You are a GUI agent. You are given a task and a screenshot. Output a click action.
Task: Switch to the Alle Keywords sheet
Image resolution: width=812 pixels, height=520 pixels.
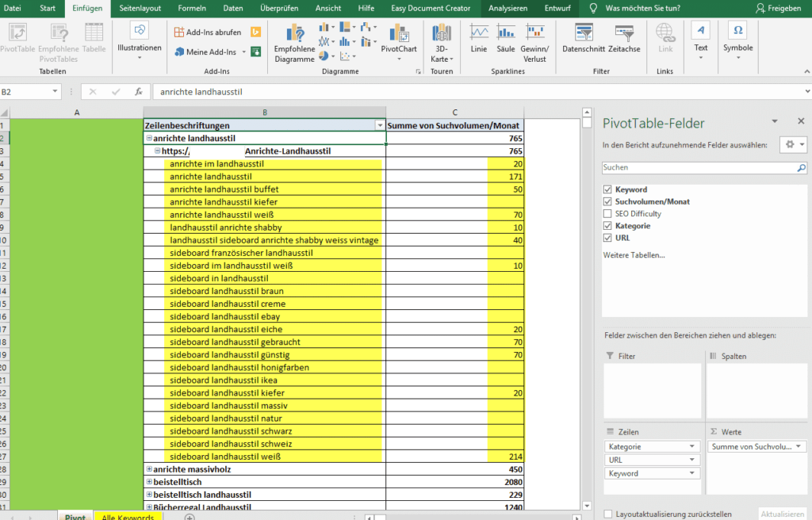tap(128, 516)
